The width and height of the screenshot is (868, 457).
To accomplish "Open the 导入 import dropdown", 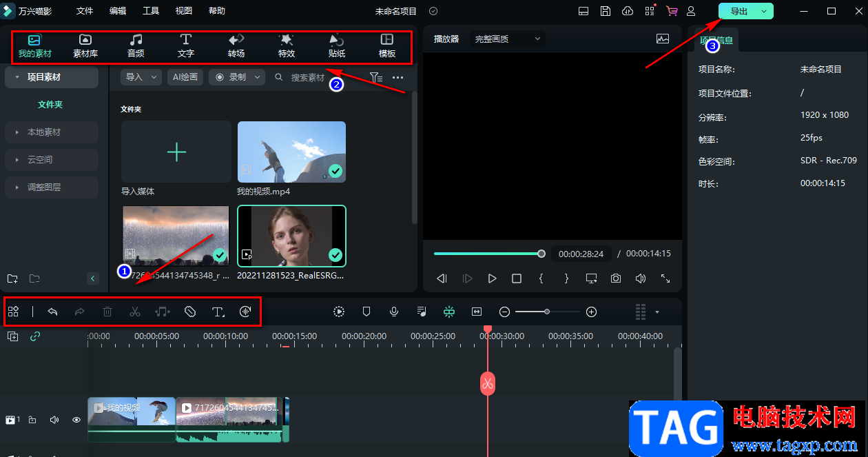I will click(x=141, y=77).
